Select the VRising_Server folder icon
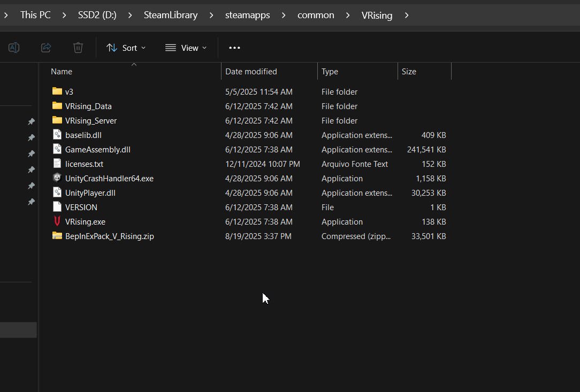580x392 pixels. (57, 120)
